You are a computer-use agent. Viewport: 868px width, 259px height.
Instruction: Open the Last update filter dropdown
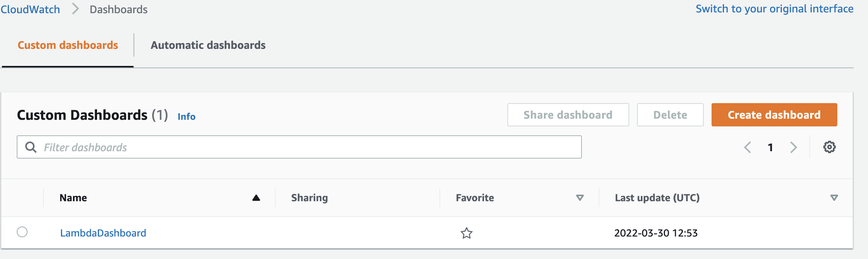pos(833,197)
